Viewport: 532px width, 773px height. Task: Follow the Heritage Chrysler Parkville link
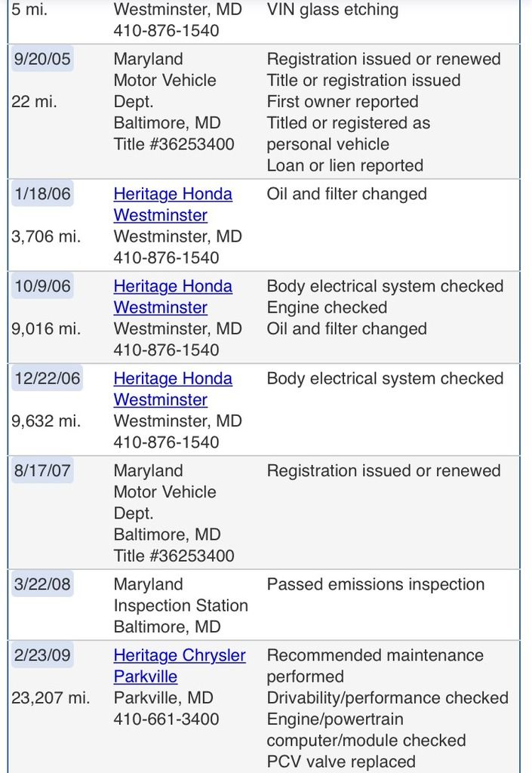[180, 666]
